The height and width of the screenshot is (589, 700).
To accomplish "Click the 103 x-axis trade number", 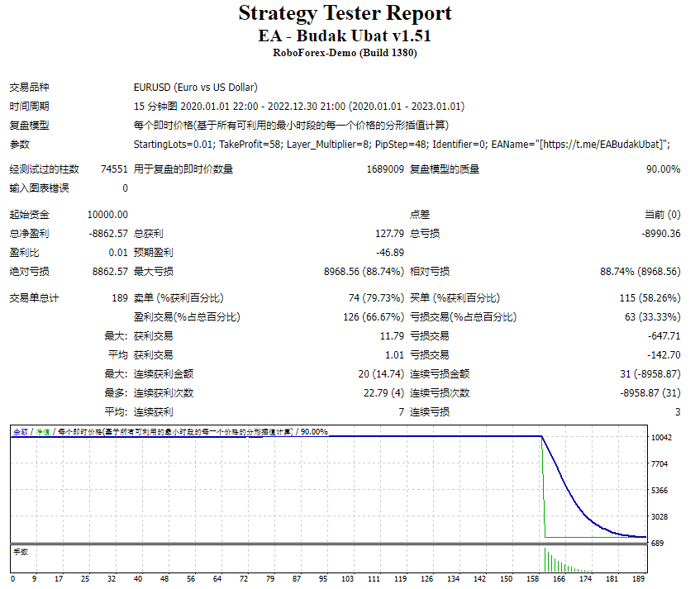I will click(x=347, y=579).
